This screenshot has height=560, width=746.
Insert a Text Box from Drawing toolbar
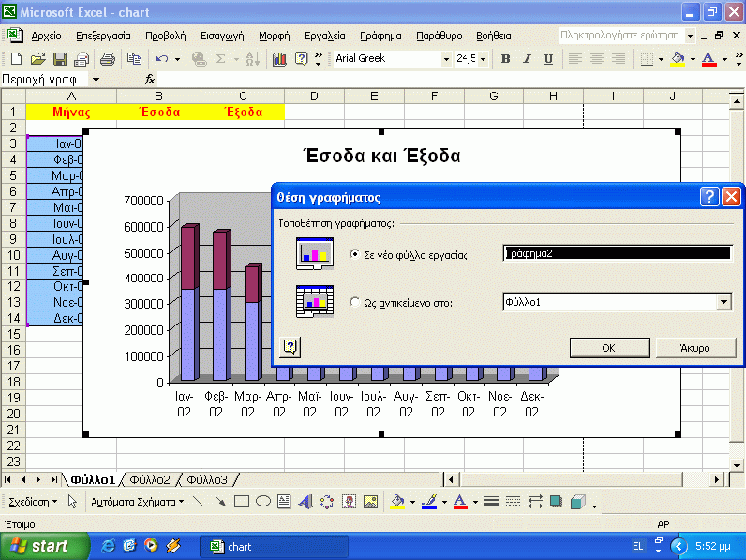[x=284, y=502]
